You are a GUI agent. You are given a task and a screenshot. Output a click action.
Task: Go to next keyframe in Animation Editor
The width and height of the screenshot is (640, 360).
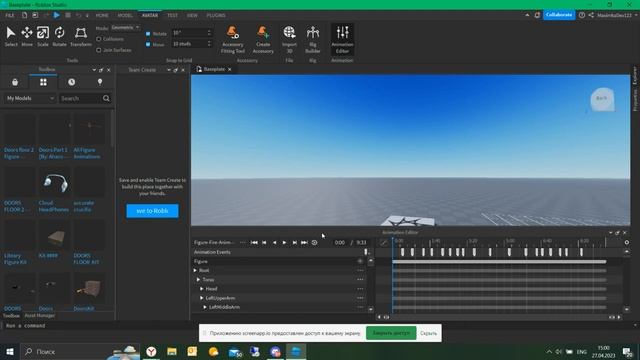(294, 242)
